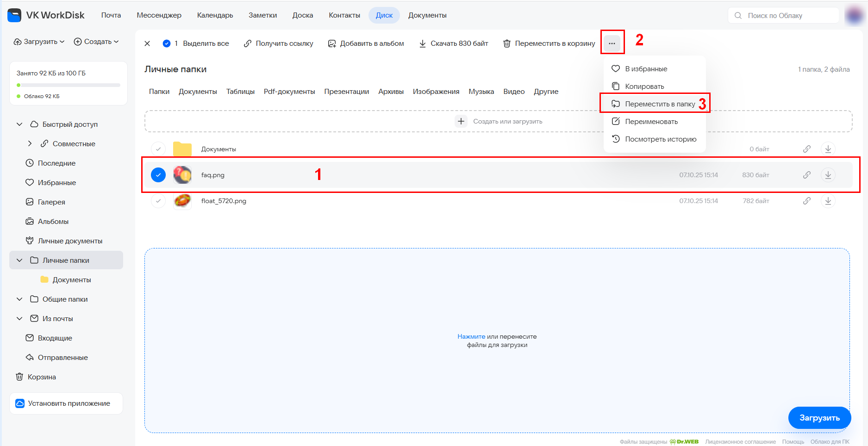Switch to the Почта tab
The width and height of the screenshot is (868, 446).
(111, 15)
